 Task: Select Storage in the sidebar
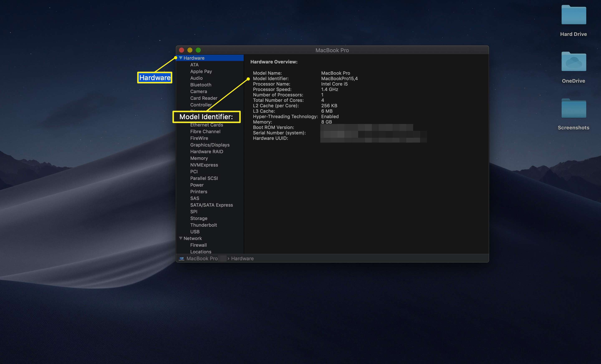pos(199,218)
